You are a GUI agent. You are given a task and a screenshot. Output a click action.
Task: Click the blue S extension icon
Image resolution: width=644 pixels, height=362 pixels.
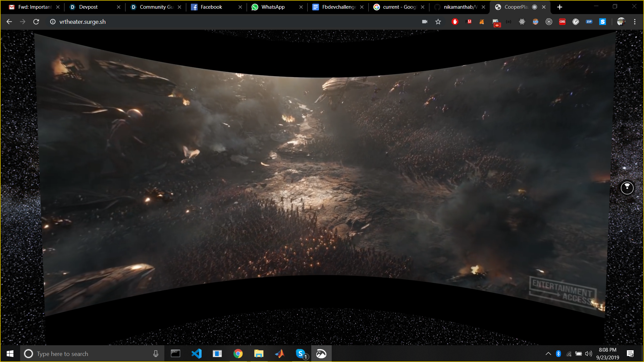pyautogui.click(x=602, y=22)
